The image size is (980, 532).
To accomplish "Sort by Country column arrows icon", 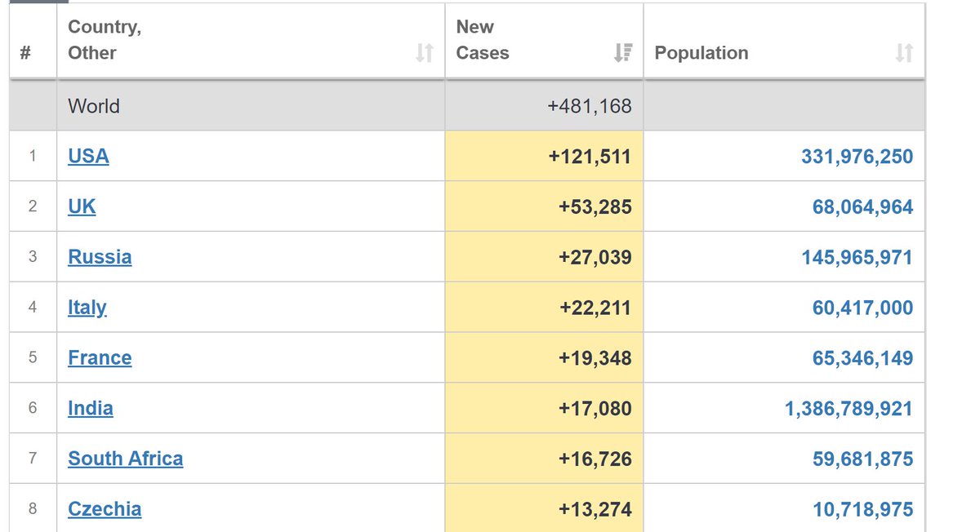I will 424,53.
